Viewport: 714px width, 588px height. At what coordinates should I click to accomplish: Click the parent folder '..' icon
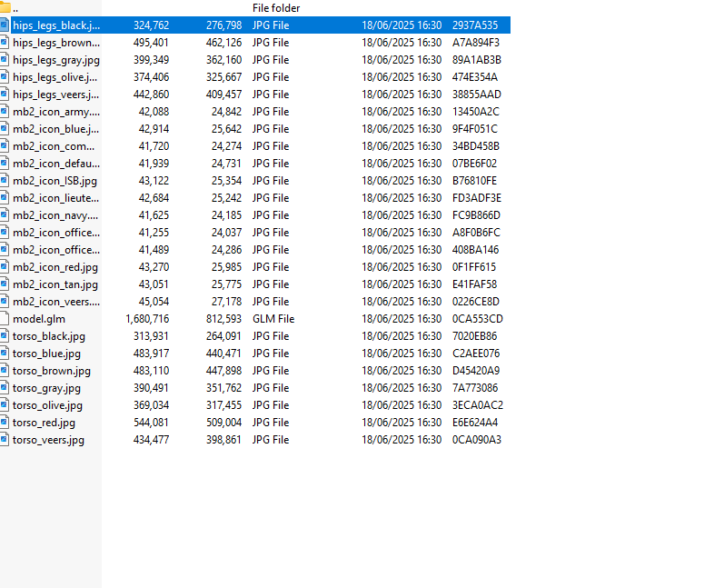5,8
